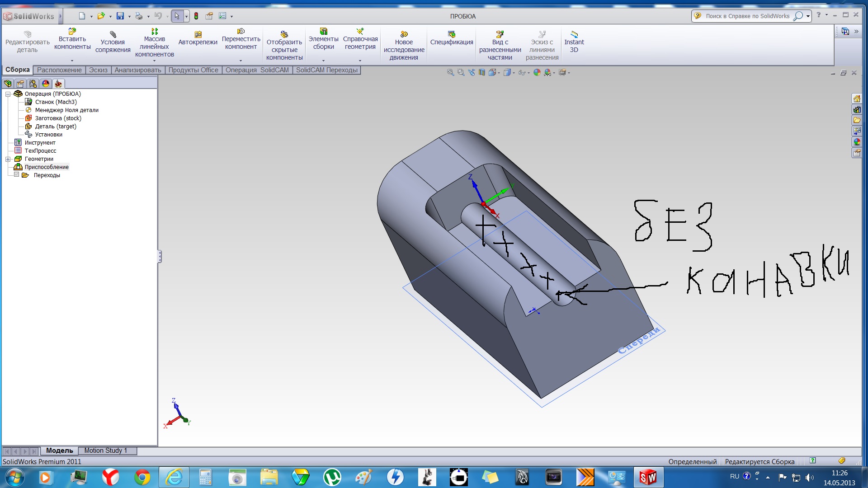This screenshot has width=868, height=488.
Task: Open the ConfigurationManager tree tab icon
Action: pos(33,84)
